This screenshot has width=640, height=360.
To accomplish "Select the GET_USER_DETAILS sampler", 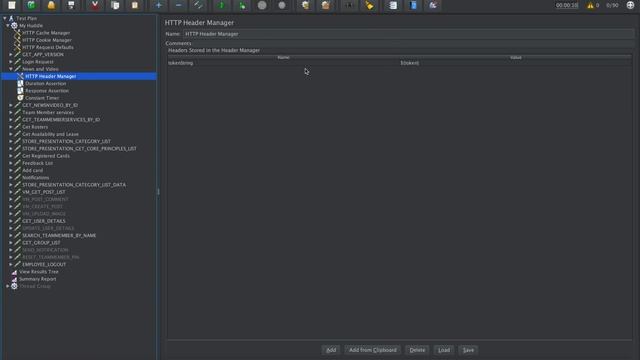I will point(44,221).
